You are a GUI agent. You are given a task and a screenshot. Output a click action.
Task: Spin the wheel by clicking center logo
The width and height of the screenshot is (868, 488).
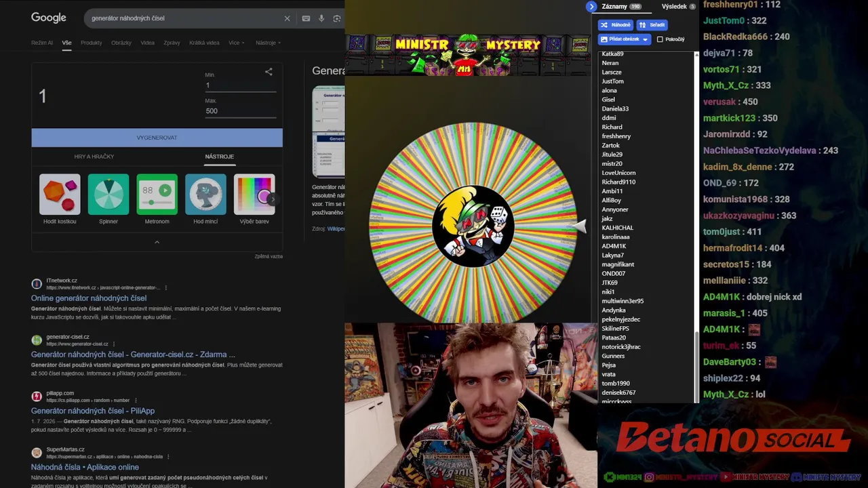(473, 226)
